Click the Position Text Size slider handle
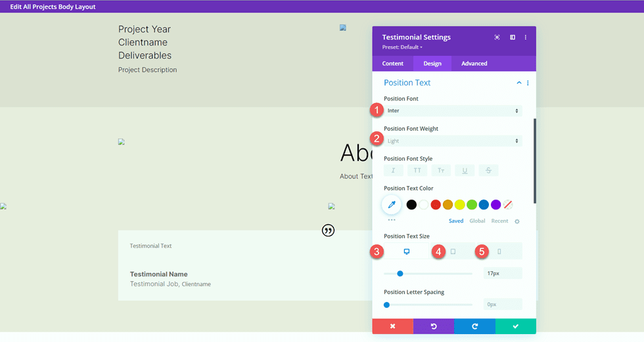 [x=400, y=274]
